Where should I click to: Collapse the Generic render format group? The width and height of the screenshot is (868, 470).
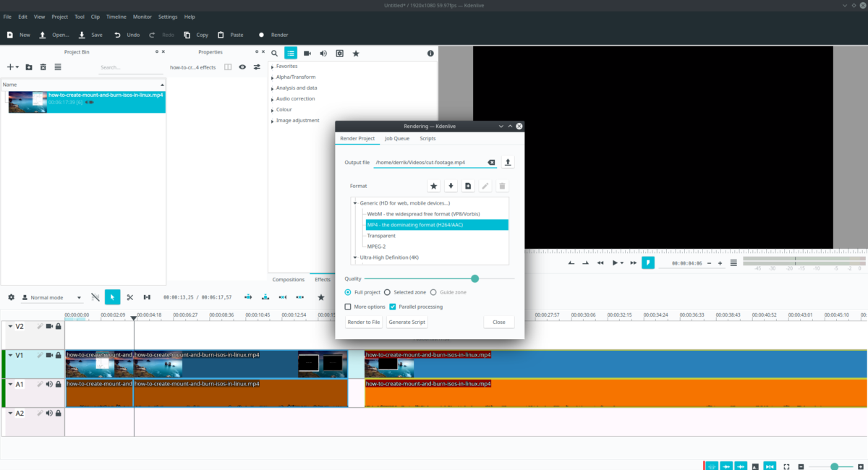(355, 203)
